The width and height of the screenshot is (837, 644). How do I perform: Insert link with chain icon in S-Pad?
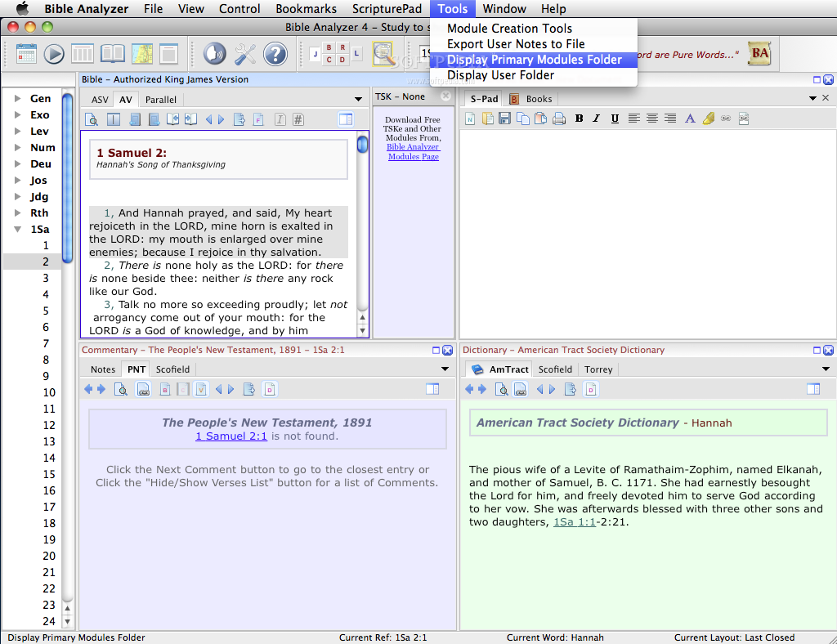[x=726, y=119]
